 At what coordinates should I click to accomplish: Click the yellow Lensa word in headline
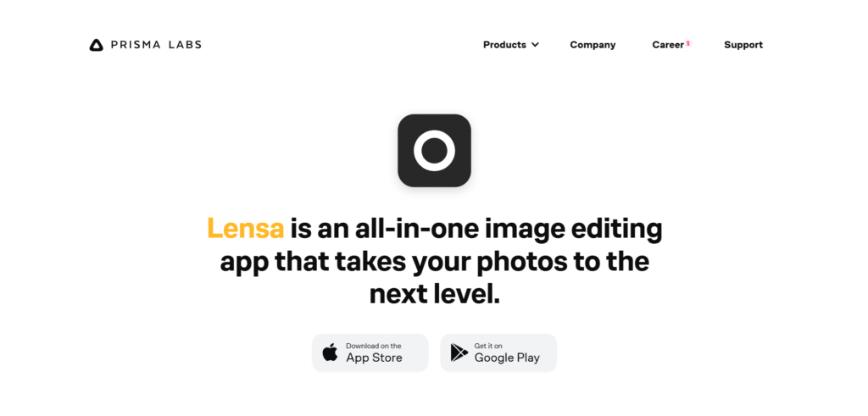pos(246,229)
